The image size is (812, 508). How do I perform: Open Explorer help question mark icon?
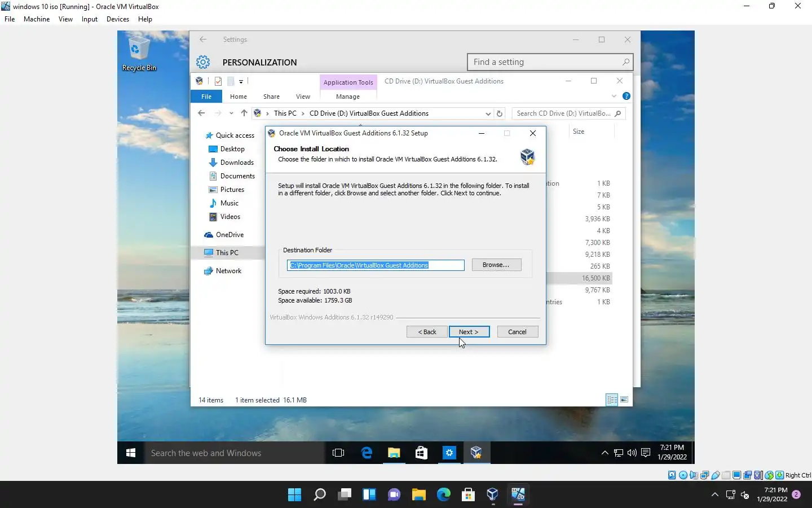click(626, 96)
